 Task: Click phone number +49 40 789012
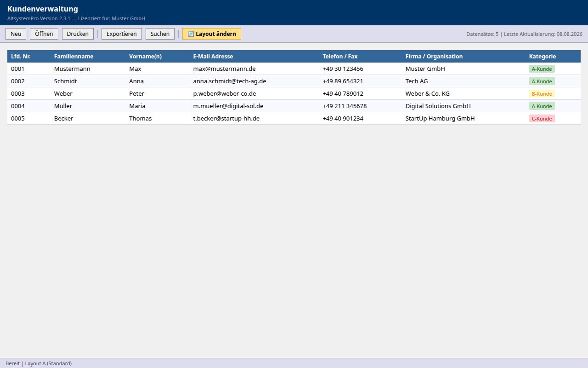(x=343, y=93)
